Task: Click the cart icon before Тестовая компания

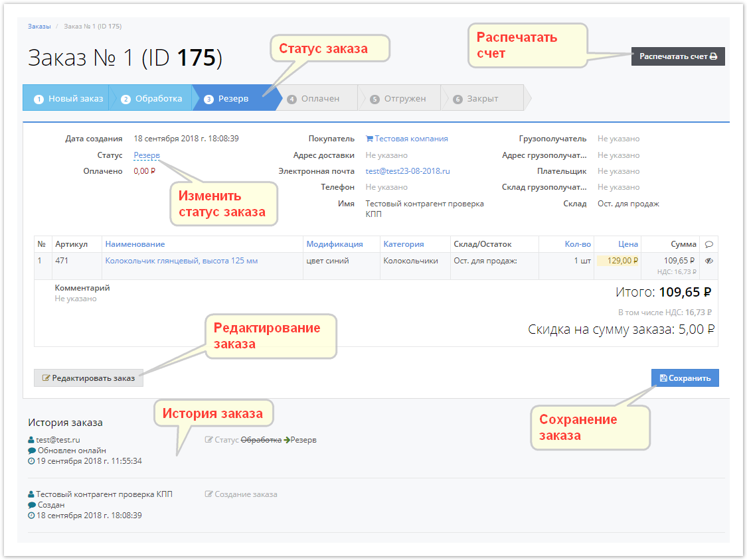Action: (x=369, y=139)
